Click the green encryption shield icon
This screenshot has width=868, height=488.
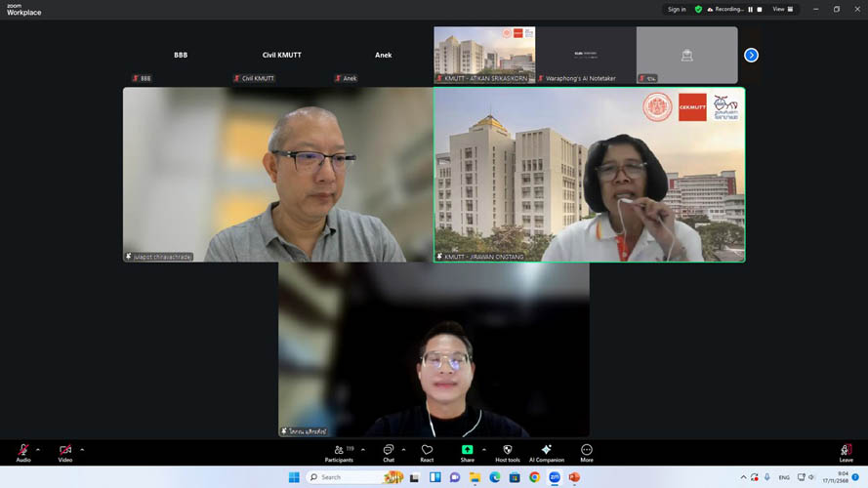coord(698,9)
